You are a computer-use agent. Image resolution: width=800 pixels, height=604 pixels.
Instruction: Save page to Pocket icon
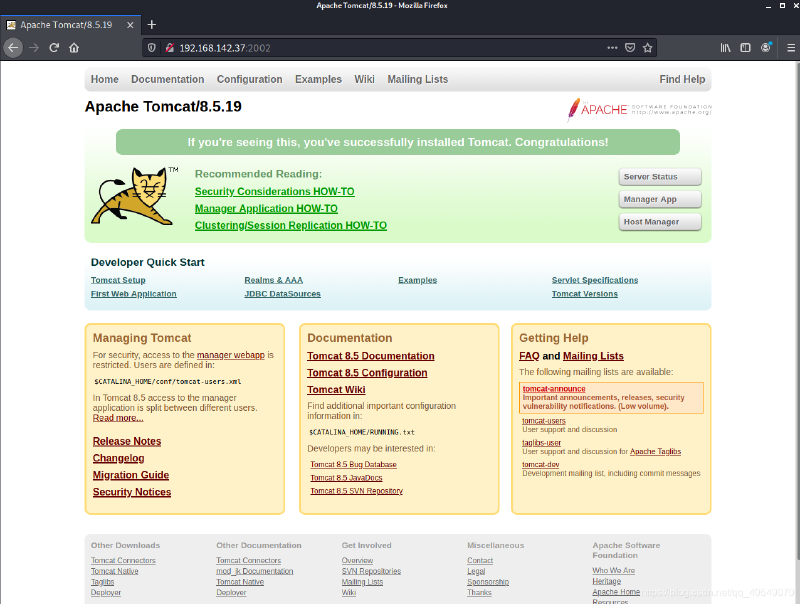630,48
